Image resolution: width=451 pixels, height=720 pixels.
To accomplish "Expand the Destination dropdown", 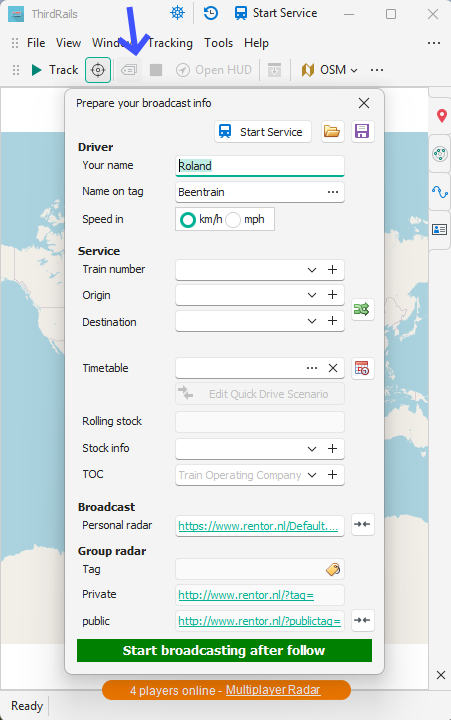I will point(312,321).
